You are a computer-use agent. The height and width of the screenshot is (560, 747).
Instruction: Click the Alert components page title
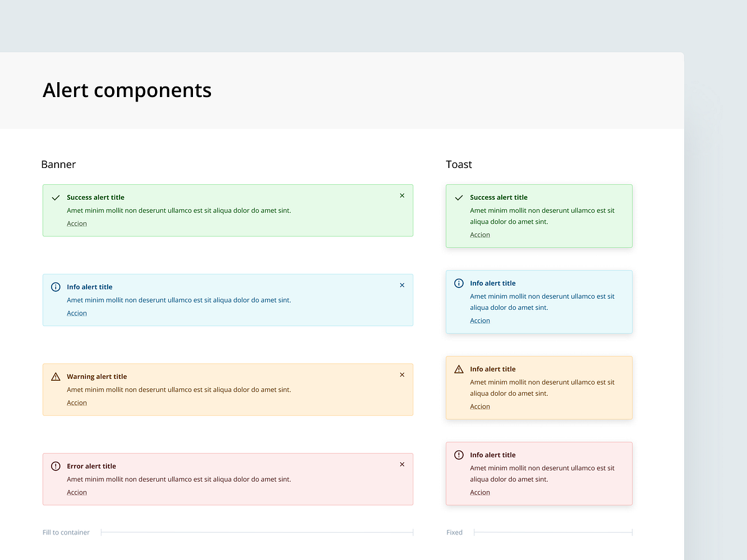coord(127,90)
